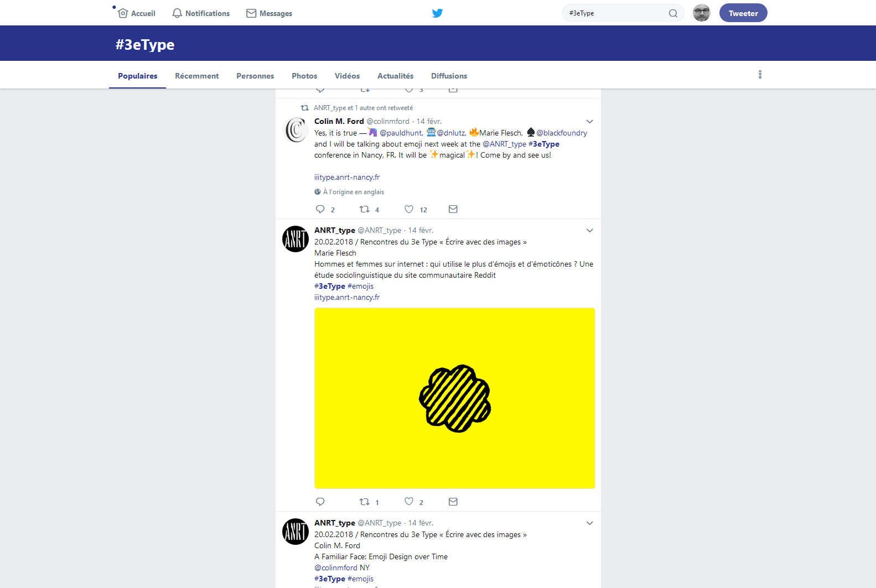Like the ANRT_type Marie Flesch tweet
The width and height of the screenshot is (876, 588).
click(x=409, y=502)
